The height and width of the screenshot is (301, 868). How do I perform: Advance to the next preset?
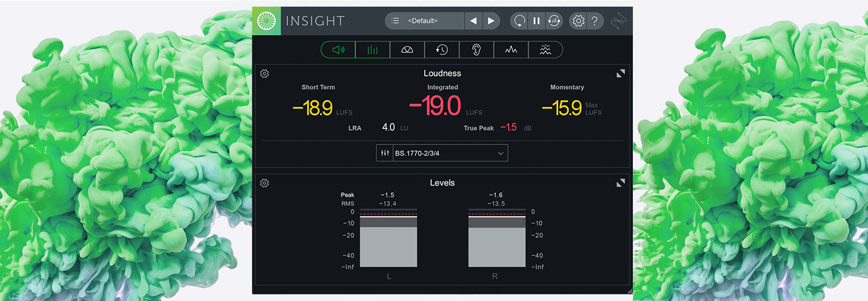pyautogui.click(x=491, y=21)
